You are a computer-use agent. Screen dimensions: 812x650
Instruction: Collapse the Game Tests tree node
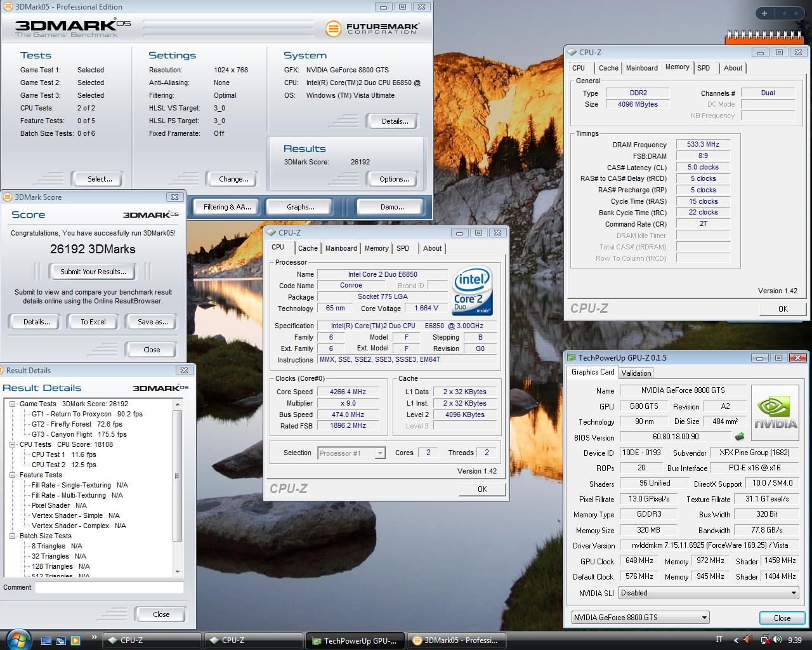[x=13, y=404]
